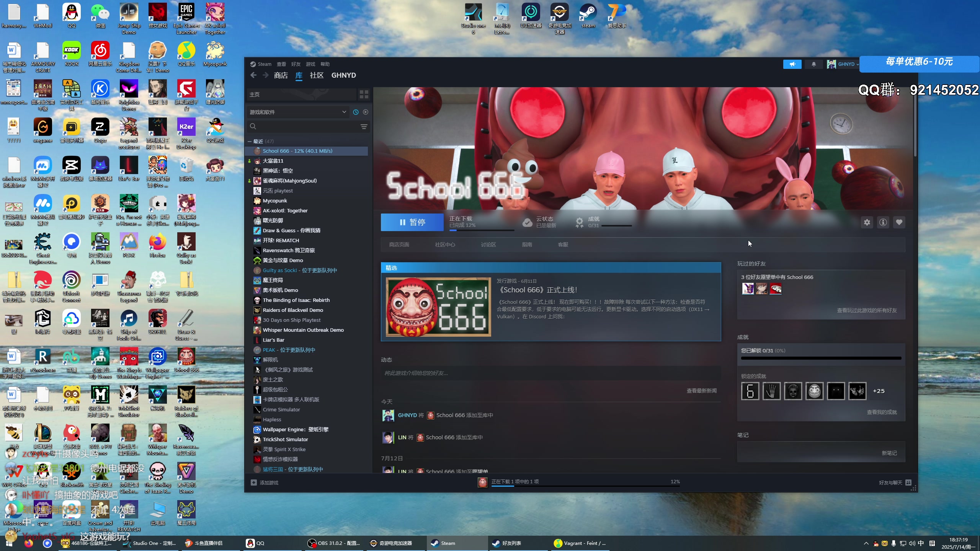Open 好友与聊天 panel
Viewport: 980px width, 551px height.
895,483
